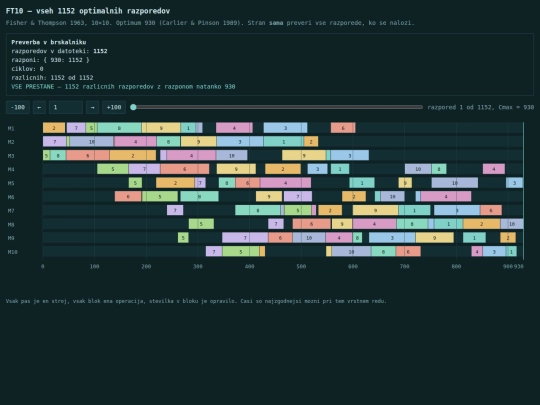This screenshot has width=540, height=405.
Task: Select job 10 block on machine M8
Action: pyautogui.click(x=512, y=224)
